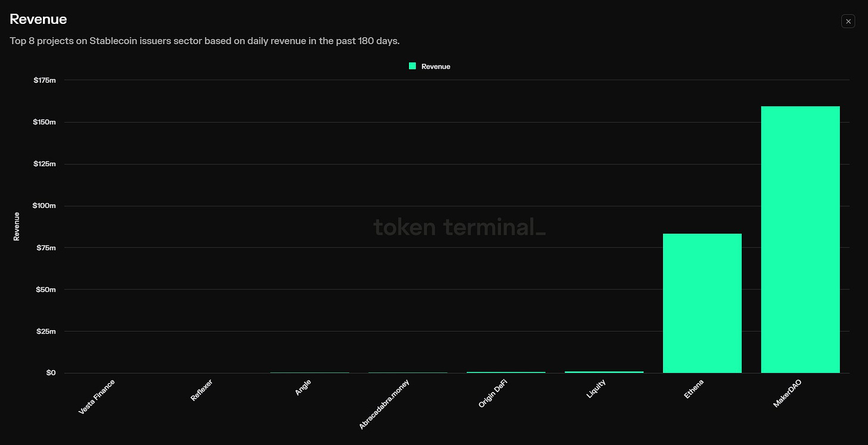Image resolution: width=868 pixels, height=445 pixels.
Task: Click the vertical Revenue axis title
Action: tap(15, 226)
